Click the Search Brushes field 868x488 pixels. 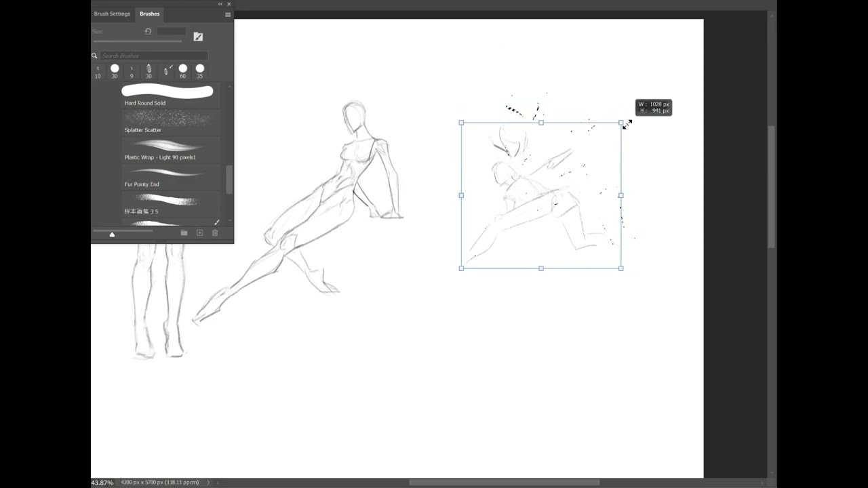[x=154, y=56]
